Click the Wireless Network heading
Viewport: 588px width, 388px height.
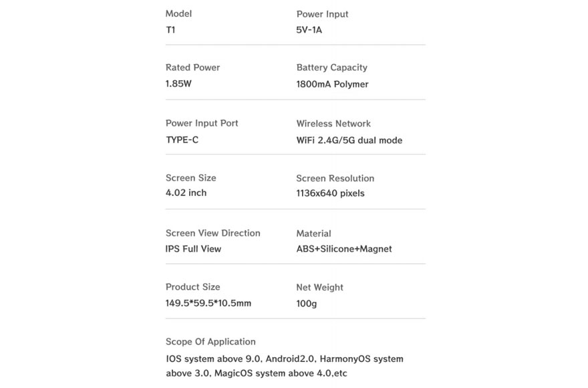(x=333, y=124)
